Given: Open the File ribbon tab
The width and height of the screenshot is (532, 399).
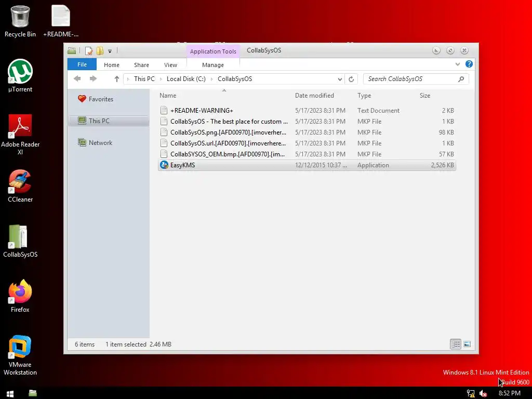Looking at the screenshot, I should point(82,64).
